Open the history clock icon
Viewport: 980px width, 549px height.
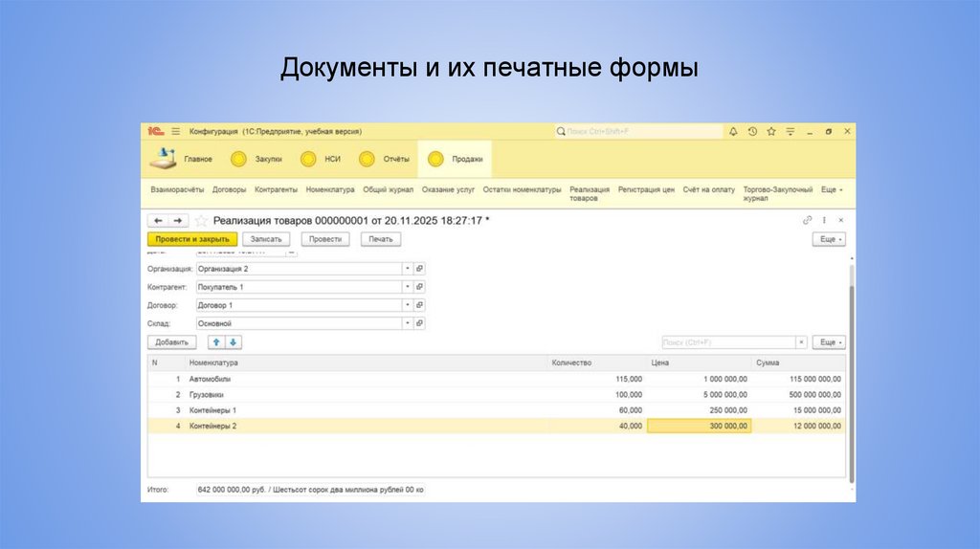point(752,131)
